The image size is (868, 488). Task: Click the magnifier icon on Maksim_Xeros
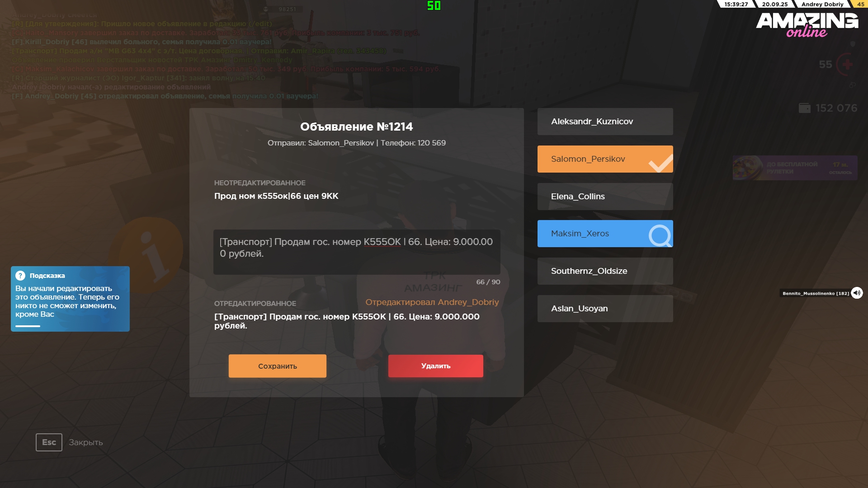tap(660, 235)
